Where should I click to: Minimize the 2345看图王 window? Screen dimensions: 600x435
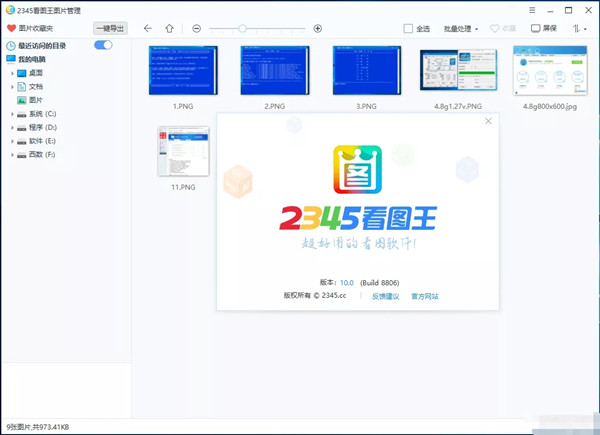[x=550, y=11]
